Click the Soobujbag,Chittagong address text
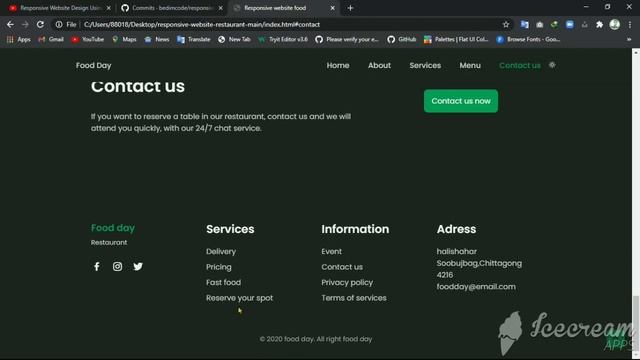640x360 pixels. 479,263
